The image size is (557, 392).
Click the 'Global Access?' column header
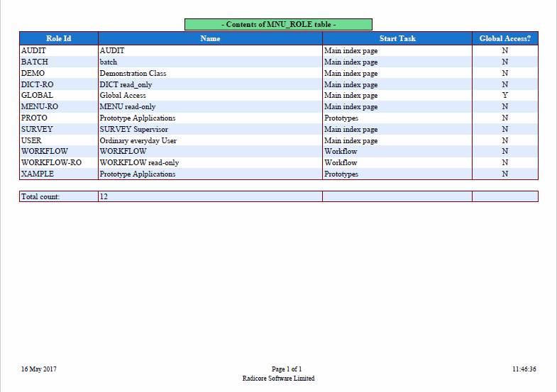click(x=504, y=38)
